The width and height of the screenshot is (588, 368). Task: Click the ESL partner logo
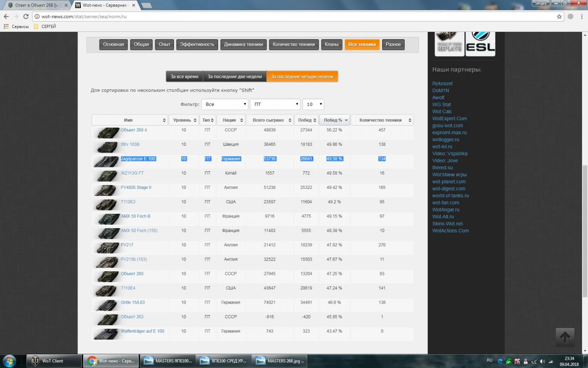coord(480,43)
